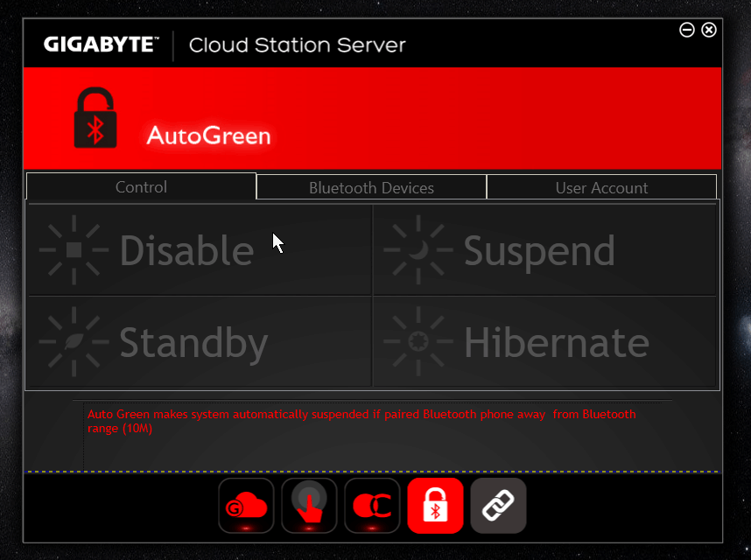Click the AutoGreen heading in the red banner
The width and height of the screenshot is (751, 560).
click(209, 136)
